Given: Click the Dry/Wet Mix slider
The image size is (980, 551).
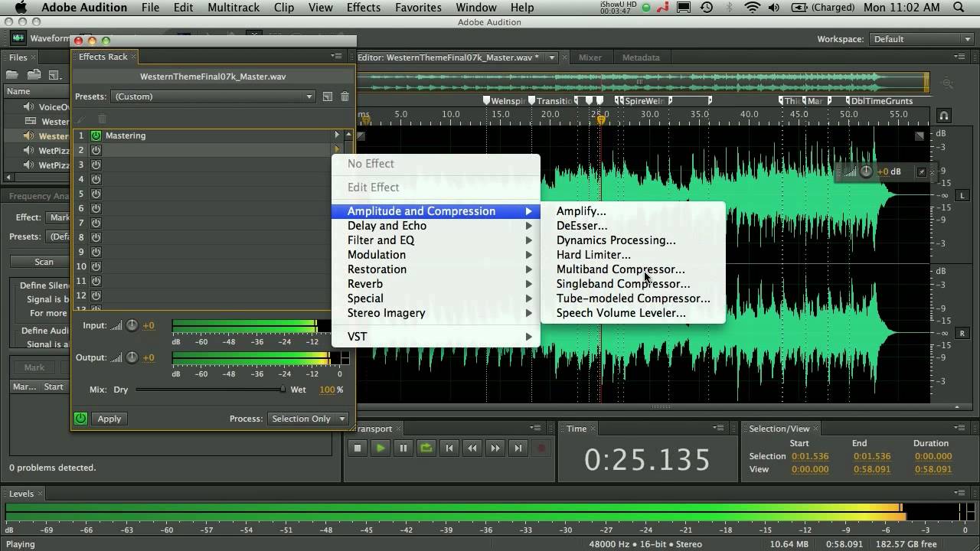Looking at the screenshot, I should tap(210, 390).
